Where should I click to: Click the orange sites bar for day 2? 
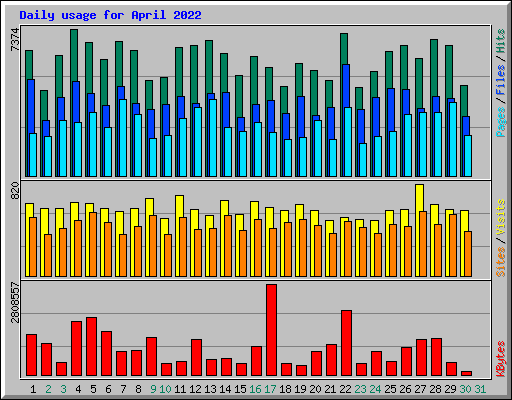[48, 255]
